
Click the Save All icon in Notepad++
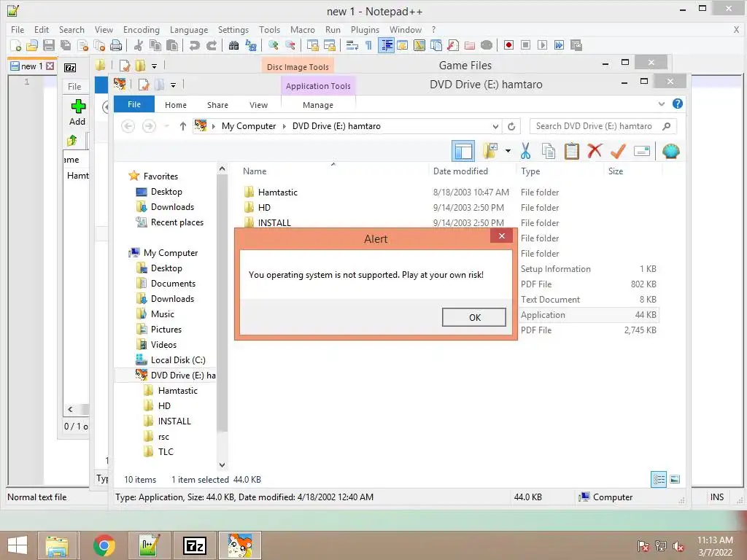click(x=65, y=45)
